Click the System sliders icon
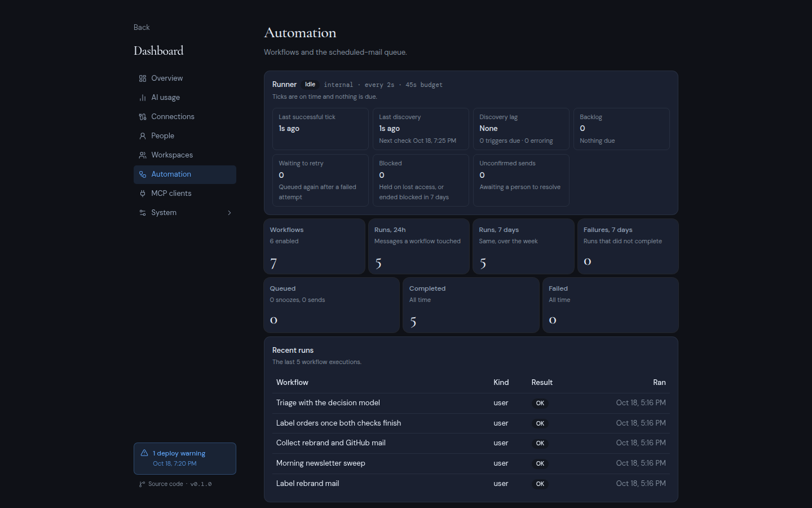This screenshot has height=508, width=812. click(x=143, y=213)
